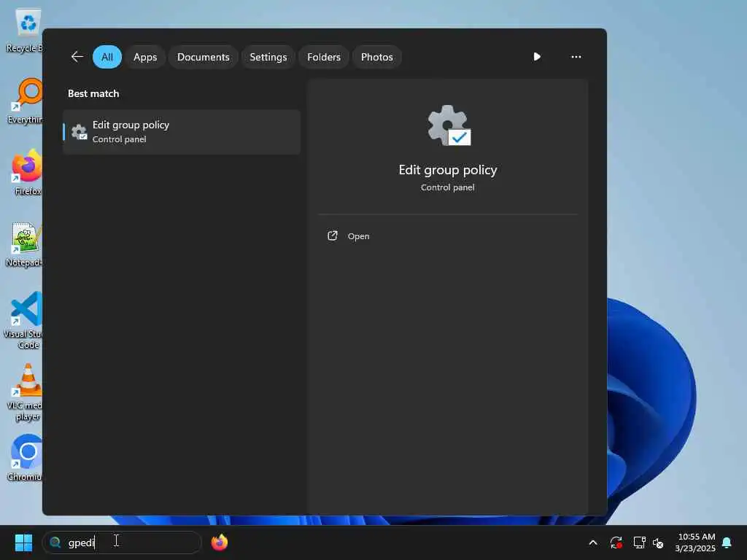747x560 pixels.
Task: Click the large Edit group policy gear icon
Action: click(x=449, y=125)
